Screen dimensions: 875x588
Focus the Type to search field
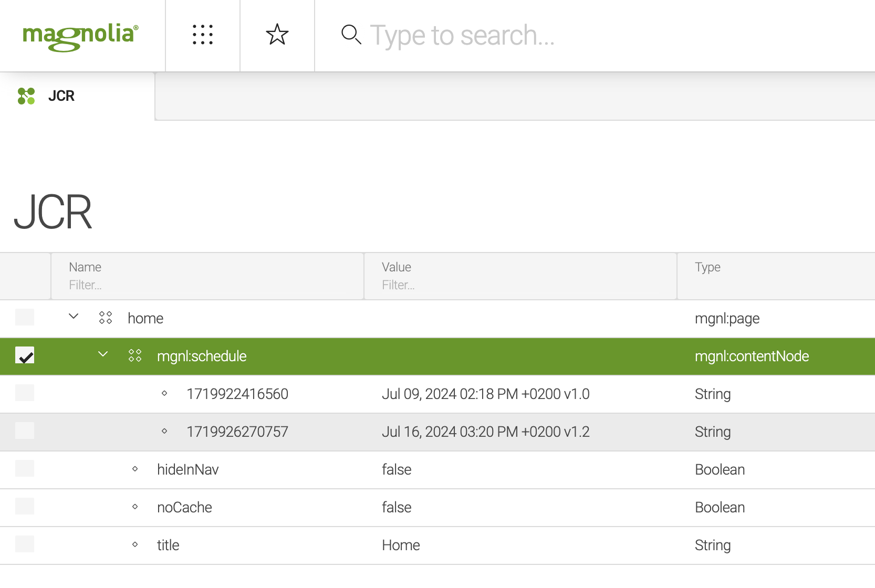[593, 35]
